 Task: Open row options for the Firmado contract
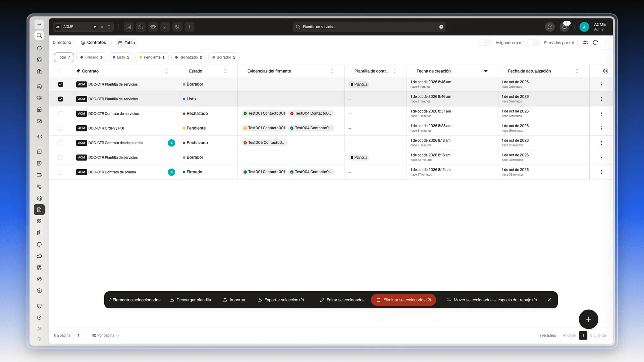[601, 172]
